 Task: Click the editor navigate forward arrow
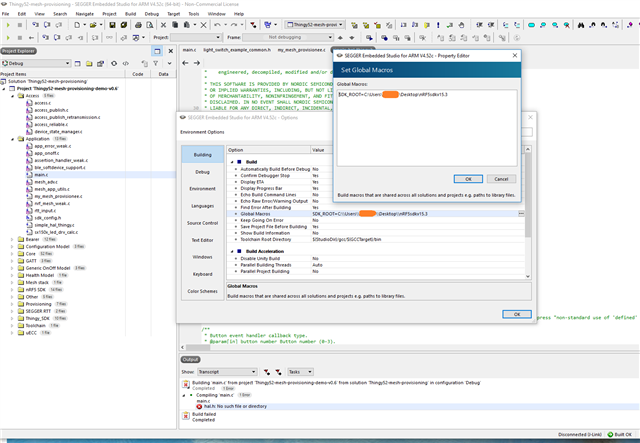197,63
